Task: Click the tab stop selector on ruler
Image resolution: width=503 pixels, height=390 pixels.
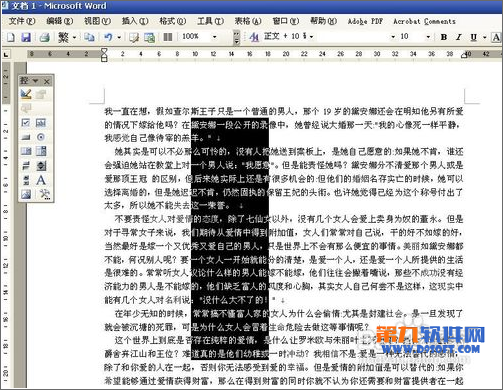Action: 6,54
